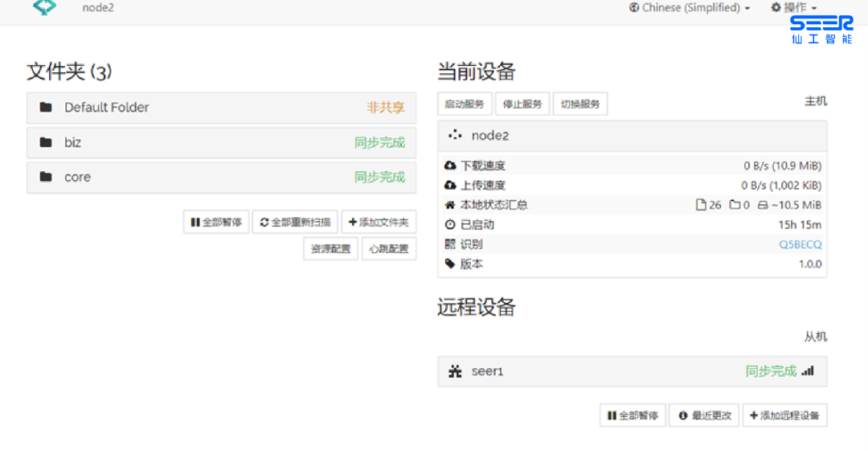Click the SEER brand logo
The image size is (868, 450).
[x=821, y=30]
